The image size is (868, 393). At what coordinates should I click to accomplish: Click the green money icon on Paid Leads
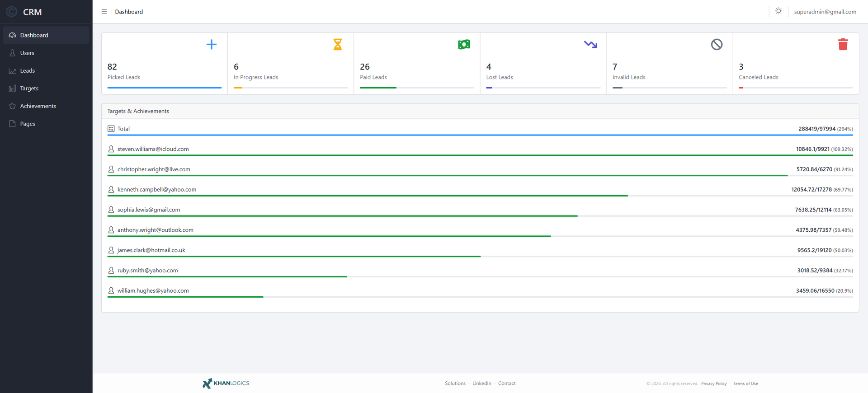(x=464, y=44)
